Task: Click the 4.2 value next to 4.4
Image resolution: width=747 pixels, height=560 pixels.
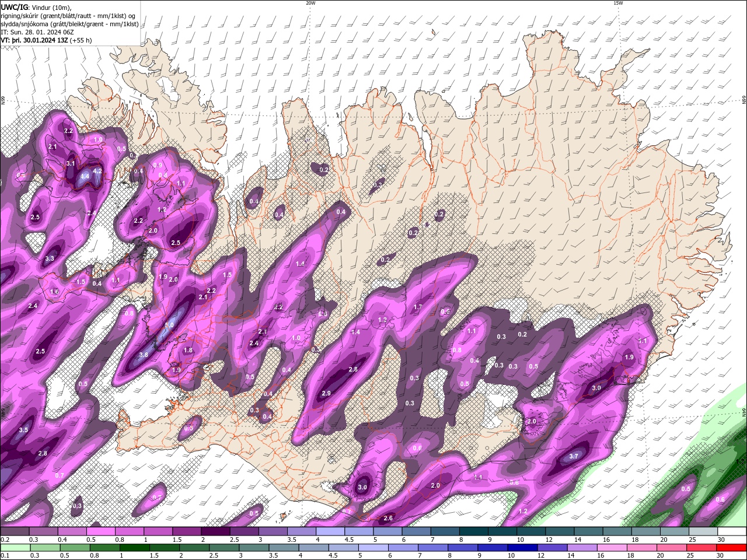Action: click(x=97, y=171)
